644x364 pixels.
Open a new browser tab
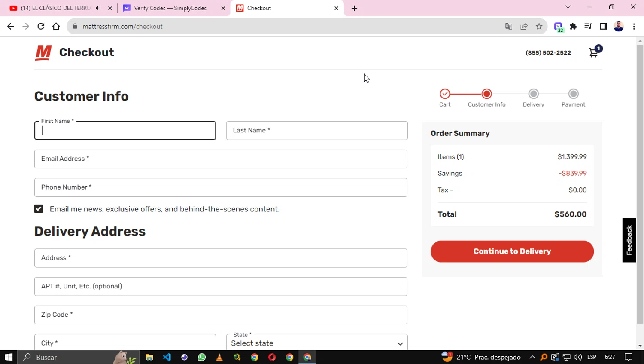click(x=354, y=8)
